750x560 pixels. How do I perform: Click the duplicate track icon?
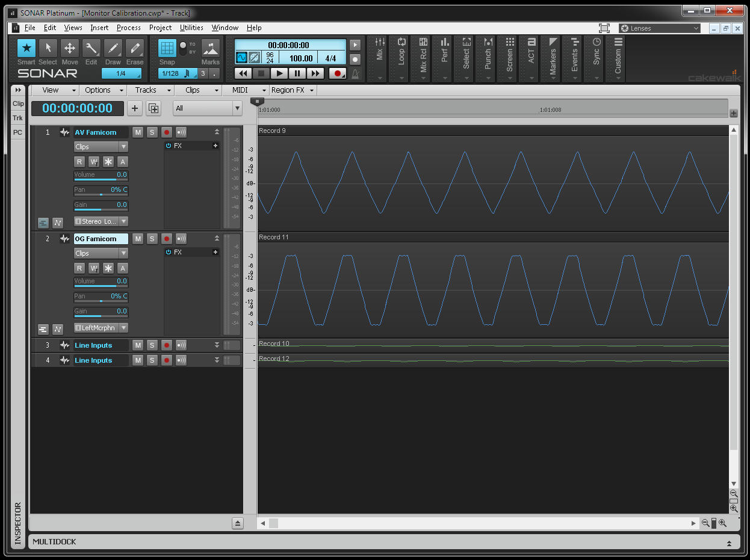tap(153, 108)
